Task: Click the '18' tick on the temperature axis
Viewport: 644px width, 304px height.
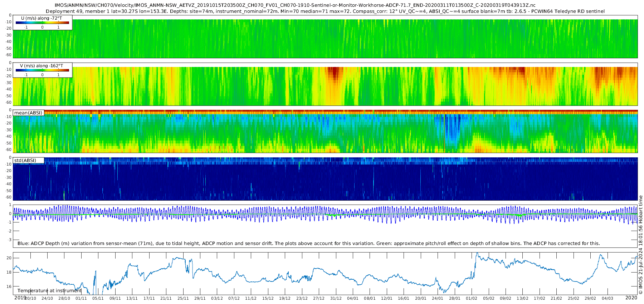Action: pyautogui.click(x=9, y=272)
